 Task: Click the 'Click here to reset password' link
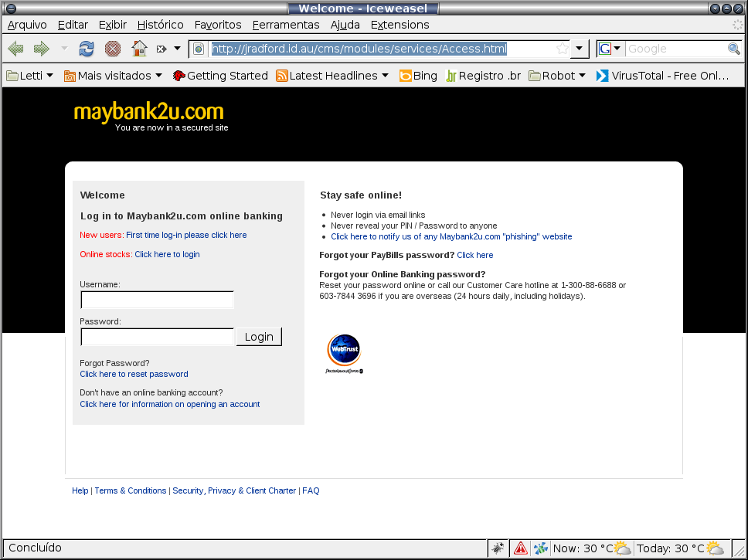coord(134,375)
